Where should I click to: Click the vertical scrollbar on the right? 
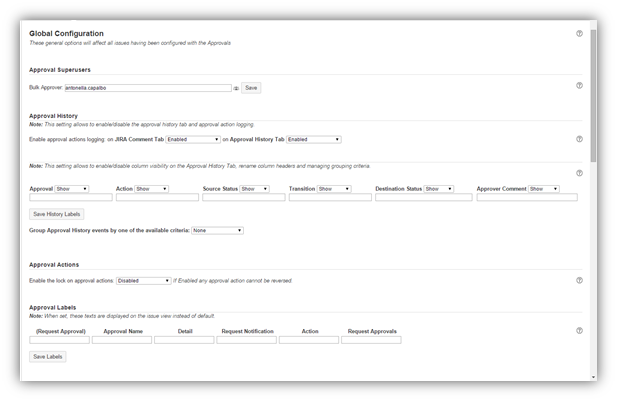tap(593, 200)
